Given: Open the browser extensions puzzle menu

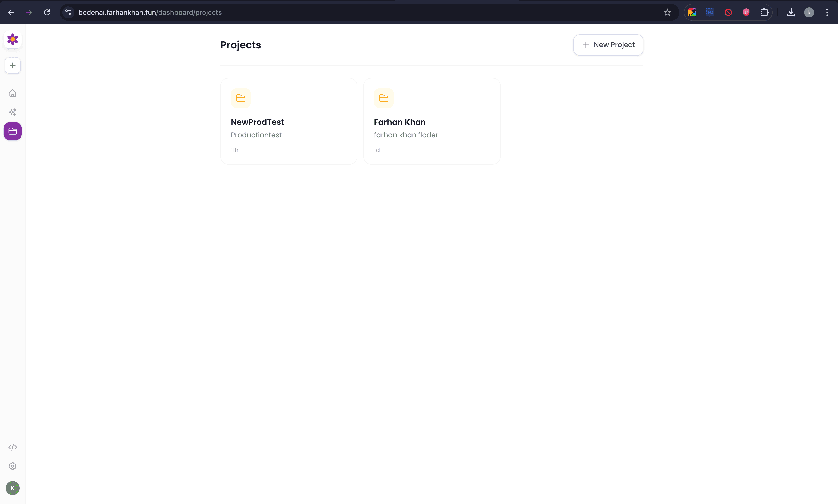Looking at the screenshot, I should tap(765, 12).
